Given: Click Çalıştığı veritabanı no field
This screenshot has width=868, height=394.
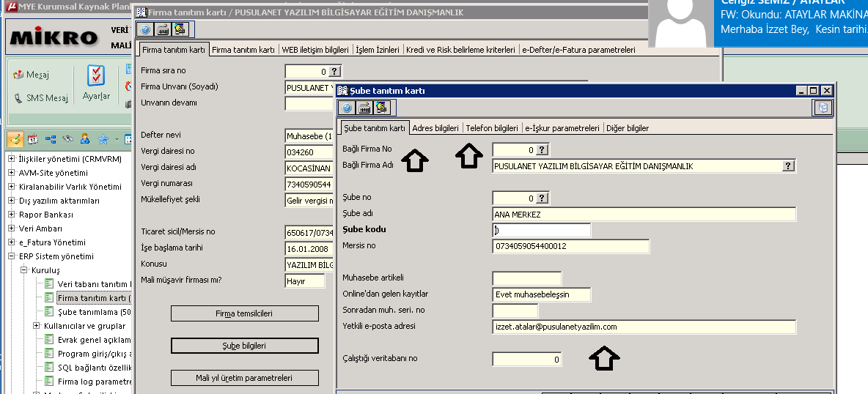Looking at the screenshot, I should [x=526, y=359].
